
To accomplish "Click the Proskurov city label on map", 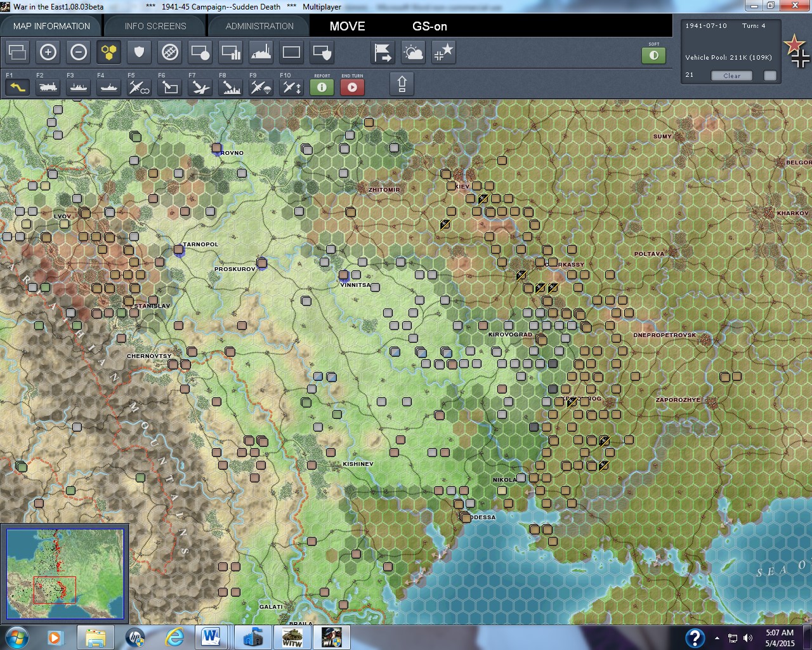I will (x=235, y=269).
